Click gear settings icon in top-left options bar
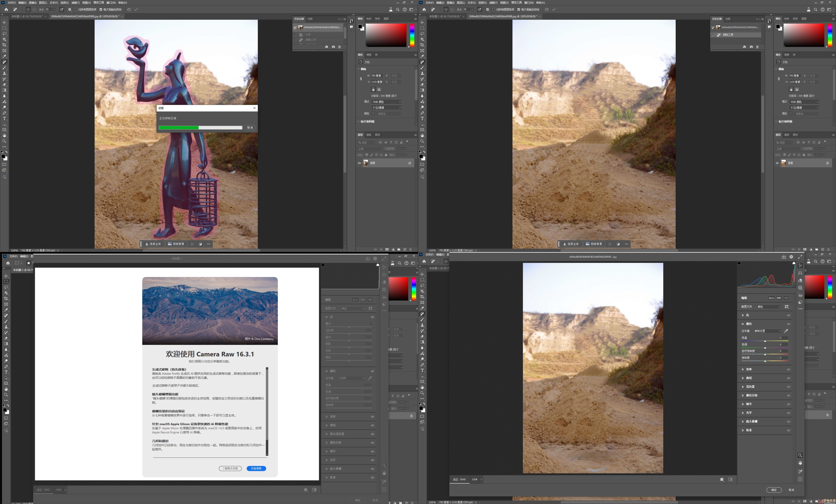This screenshot has width=836, height=504. [70, 9]
